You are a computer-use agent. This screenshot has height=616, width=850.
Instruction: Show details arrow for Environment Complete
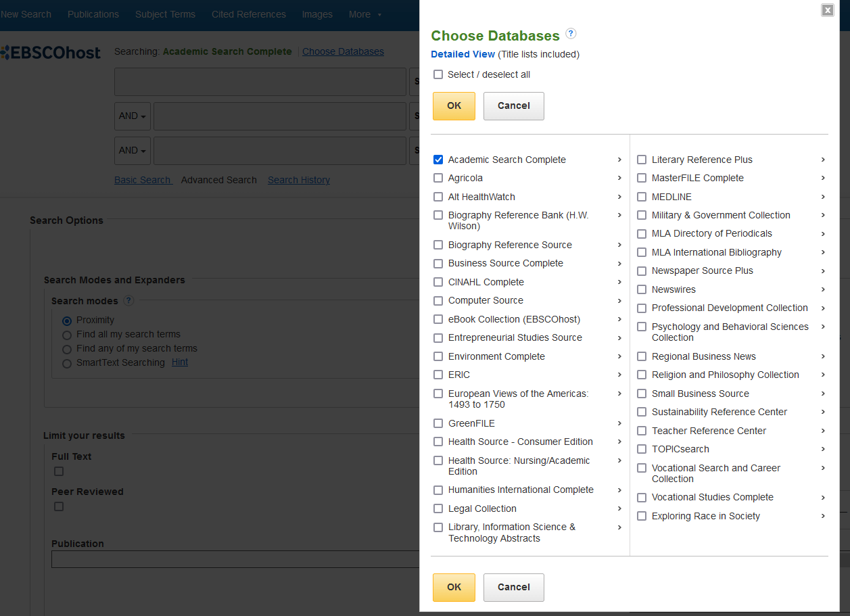tap(619, 356)
